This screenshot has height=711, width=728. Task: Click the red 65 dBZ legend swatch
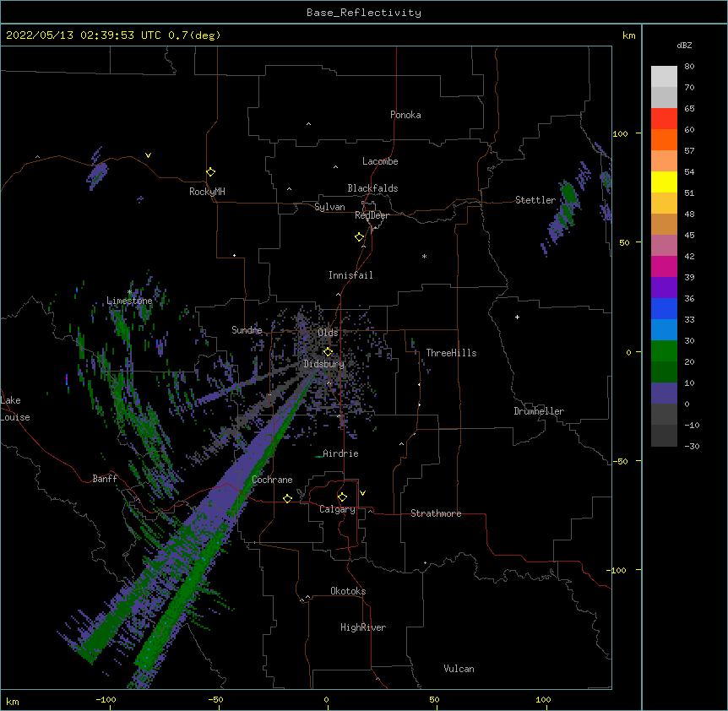(x=664, y=119)
